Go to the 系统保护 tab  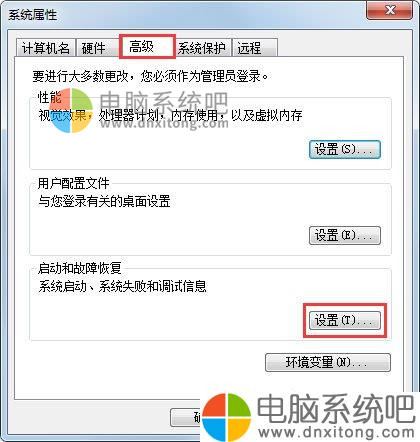pyautogui.click(x=203, y=48)
